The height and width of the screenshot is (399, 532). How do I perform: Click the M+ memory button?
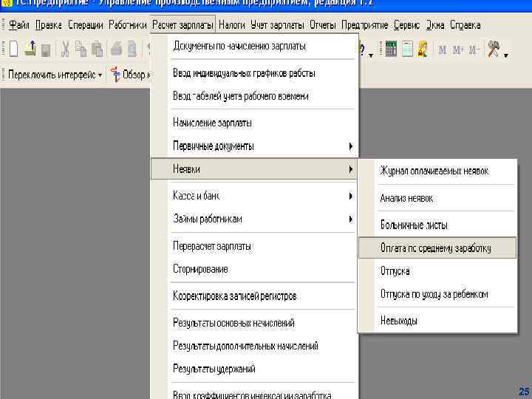457,50
